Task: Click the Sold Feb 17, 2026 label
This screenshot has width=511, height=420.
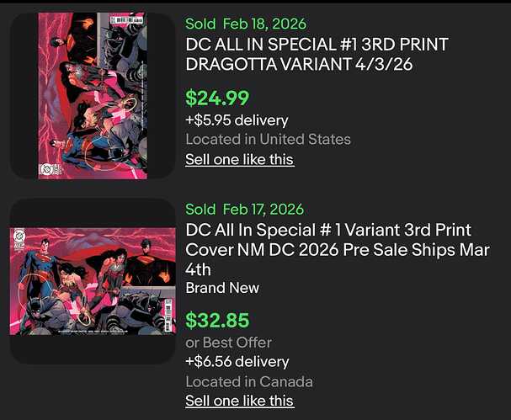Action: [x=245, y=210]
